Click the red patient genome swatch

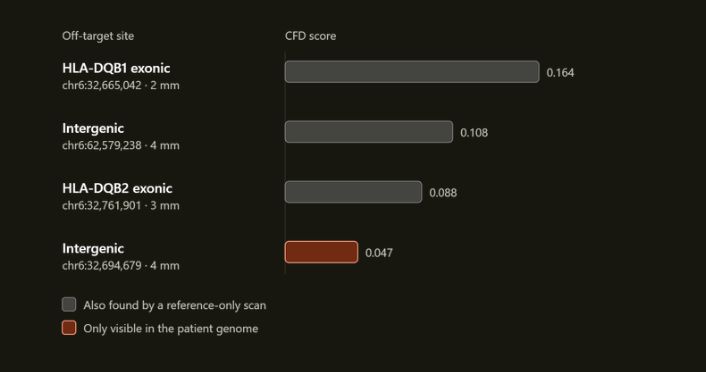pyautogui.click(x=69, y=328)
